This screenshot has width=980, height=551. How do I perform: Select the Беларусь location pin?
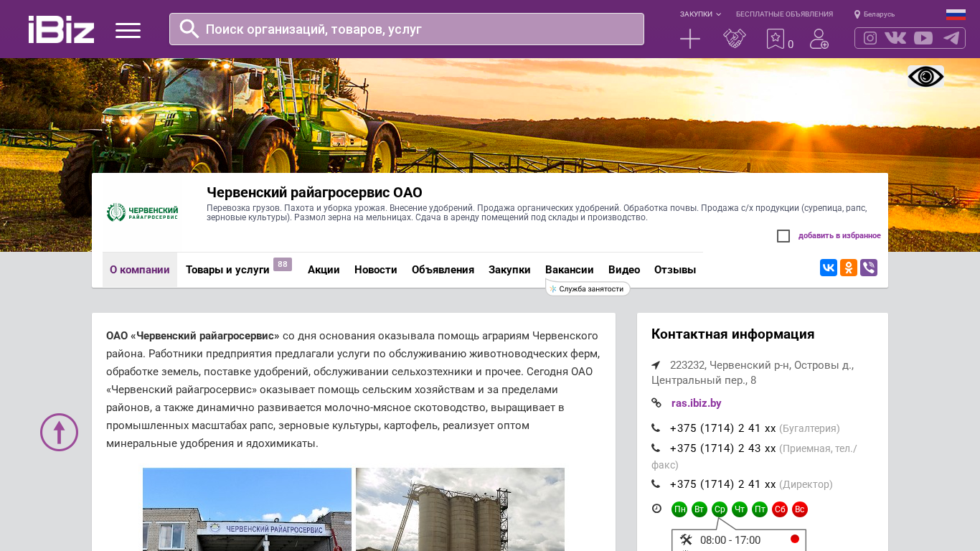[875, 14]
